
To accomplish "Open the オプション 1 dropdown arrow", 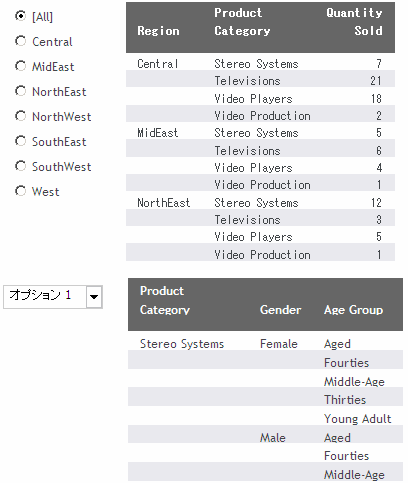I will tap(94, 297).
